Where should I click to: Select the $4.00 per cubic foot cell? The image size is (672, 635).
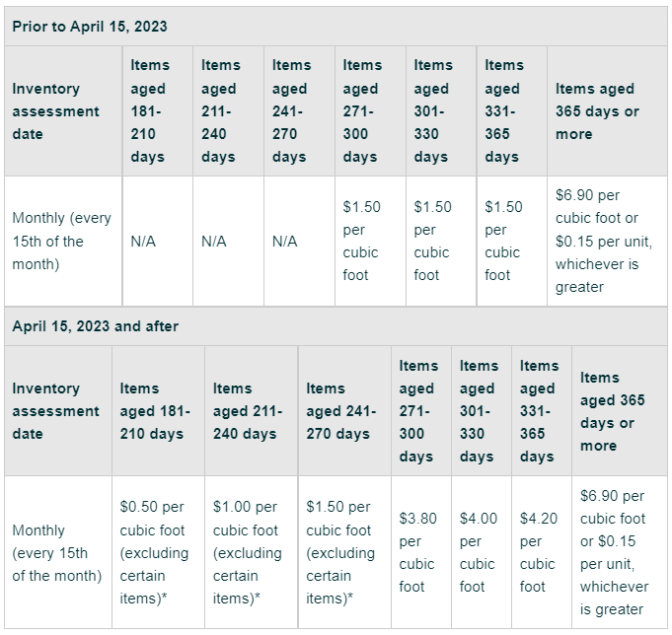pyautogui.click(x=482, y=552)
